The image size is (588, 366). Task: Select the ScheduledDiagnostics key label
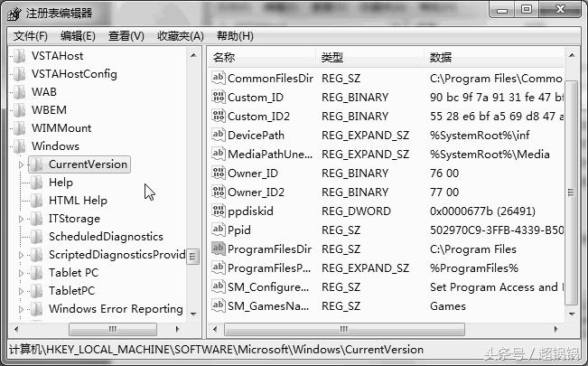(106, 237)
